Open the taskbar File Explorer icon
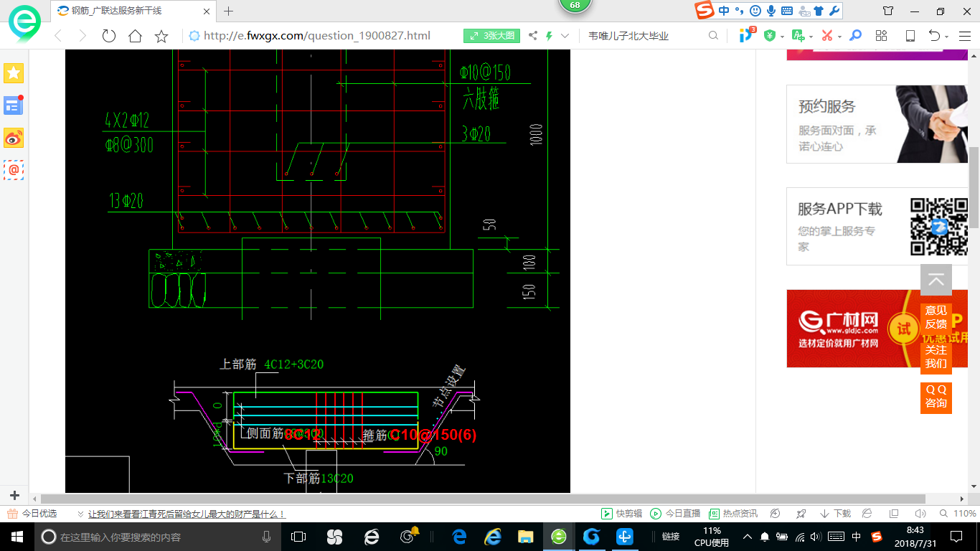The width and height of the screenshot is (980, 551). [526, 536]
